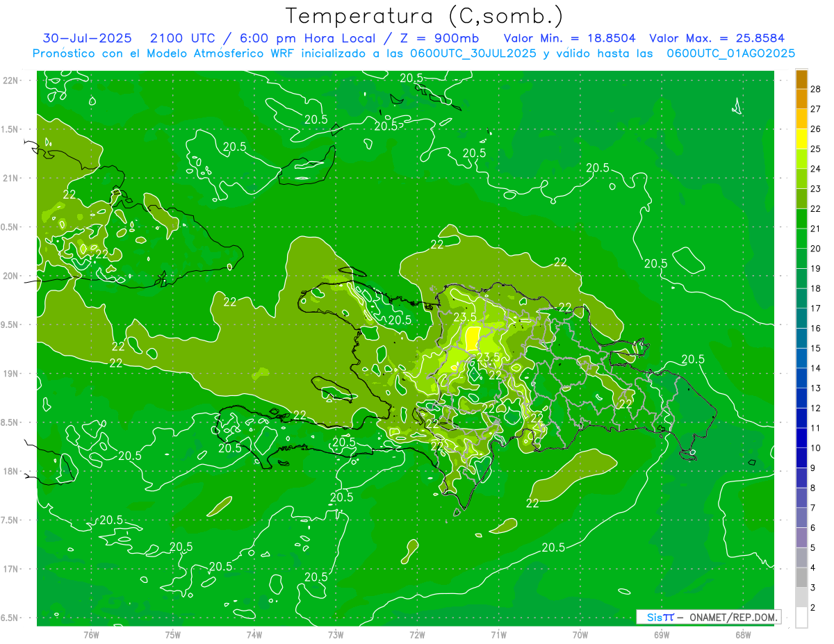This screenshot has height=644, width=834.
Task: Click the '0600UTC_30JUL2025' initialization time
Action: pos(473,53)
